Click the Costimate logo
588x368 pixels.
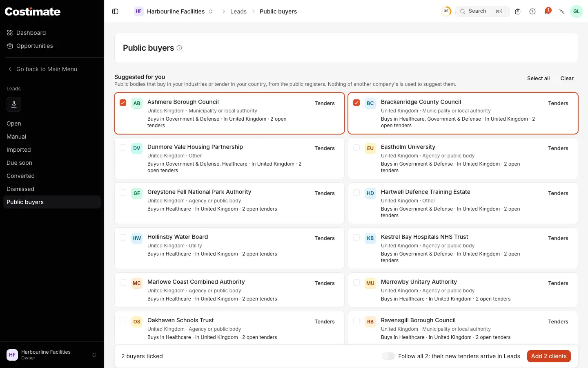[33, 11]
